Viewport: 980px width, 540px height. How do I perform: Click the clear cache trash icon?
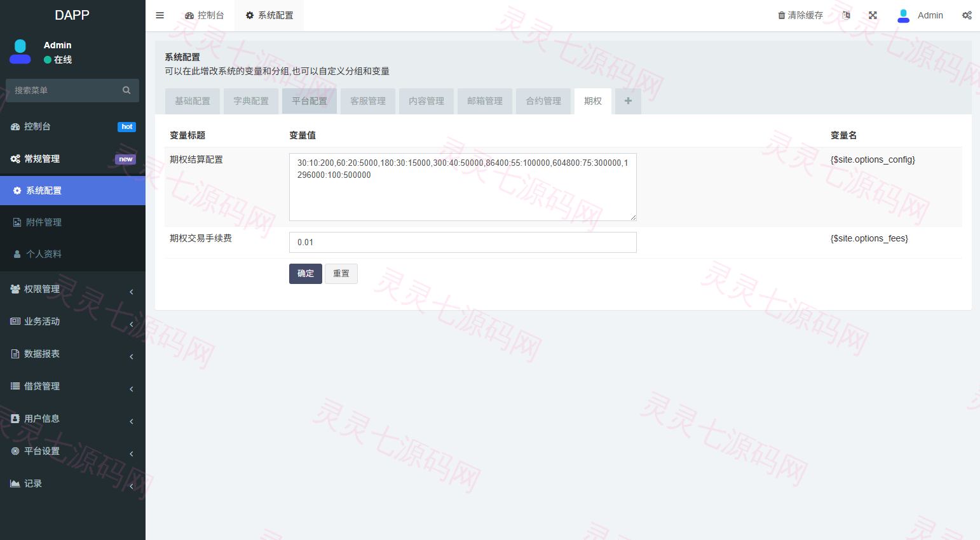[x=782, y=15]
